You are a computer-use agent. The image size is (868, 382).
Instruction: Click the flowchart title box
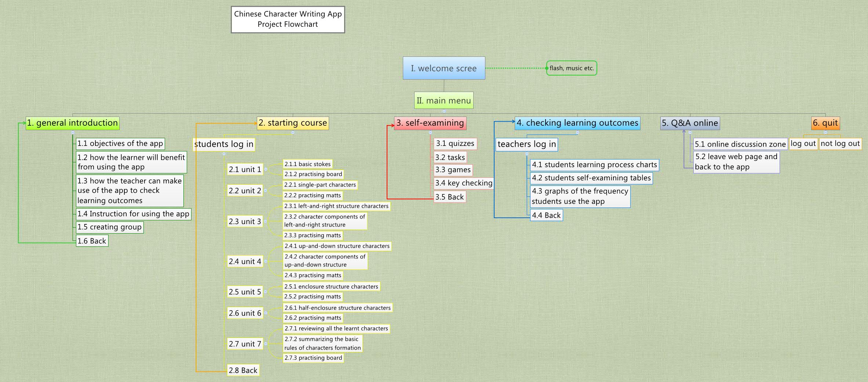pos(288,19)
